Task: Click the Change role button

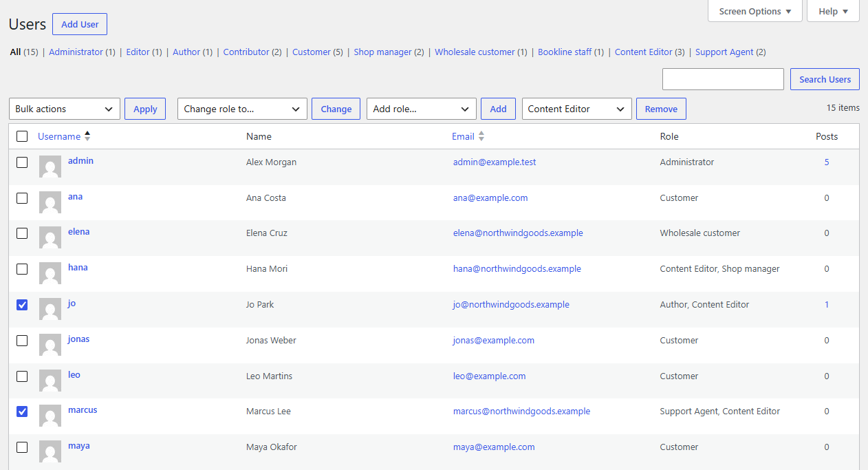Action: (336, 109)
